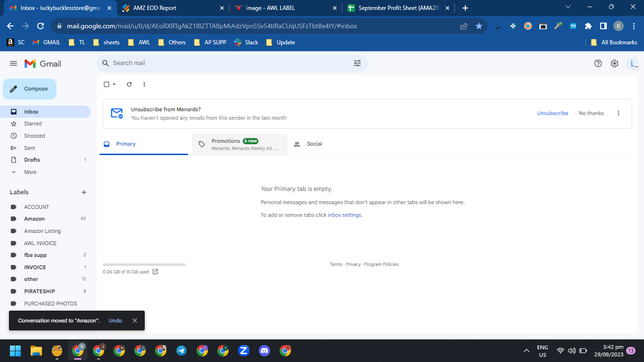Screen dimensions: 644x362
Task: Open the Amazon label
Action: tap(45, 219)
